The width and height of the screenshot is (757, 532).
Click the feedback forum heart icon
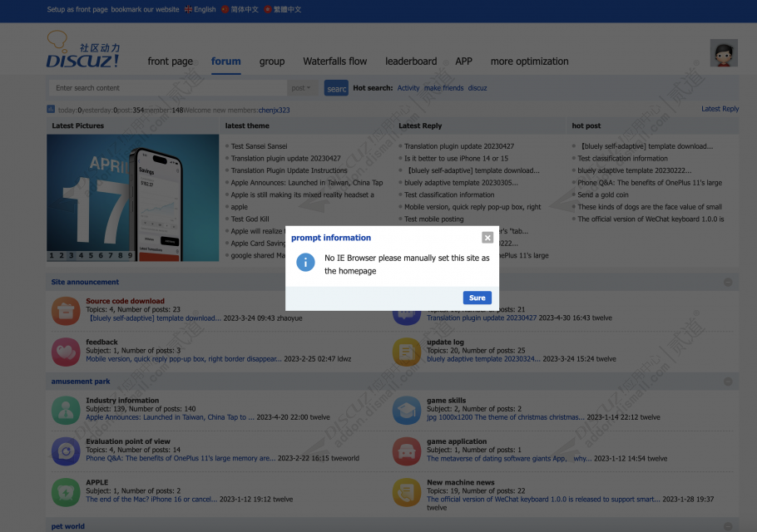[x=66, y=351]
